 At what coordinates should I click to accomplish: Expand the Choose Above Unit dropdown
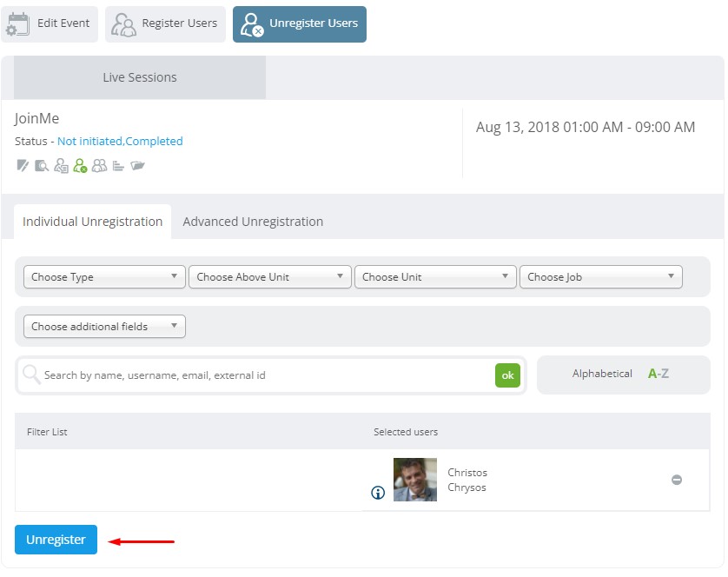pyautogui.click(x=270, y=277)
